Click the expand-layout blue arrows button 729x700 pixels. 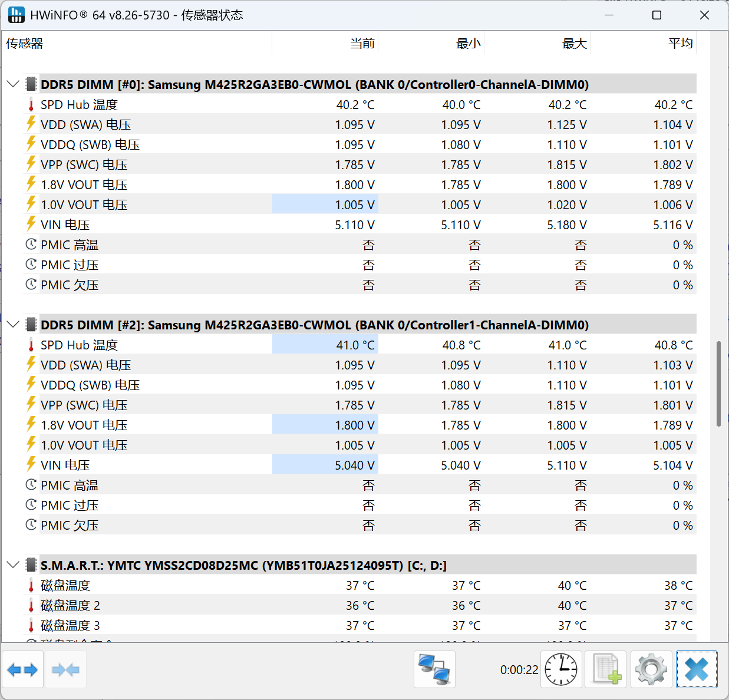tap(22, 669)
